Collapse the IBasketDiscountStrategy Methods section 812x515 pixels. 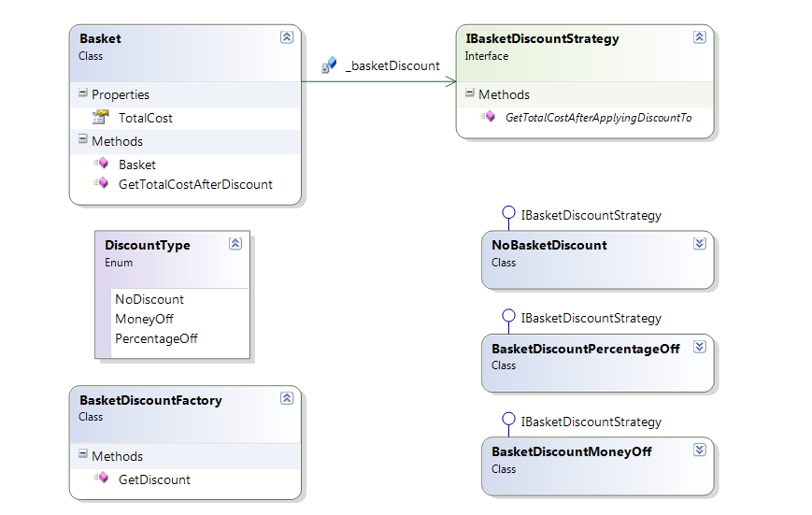coord(470,94)
